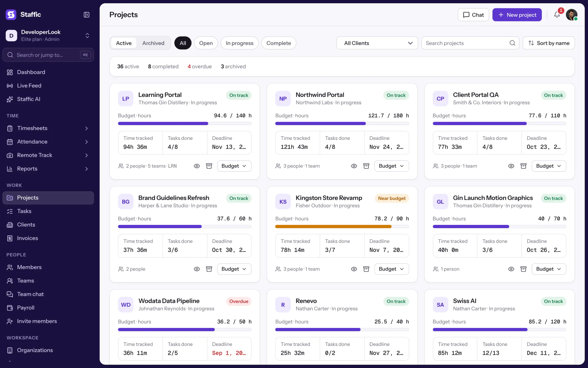Archive the Client Portal QA project
This screenshot has width=588, height=368.
[x=524, y=166]
